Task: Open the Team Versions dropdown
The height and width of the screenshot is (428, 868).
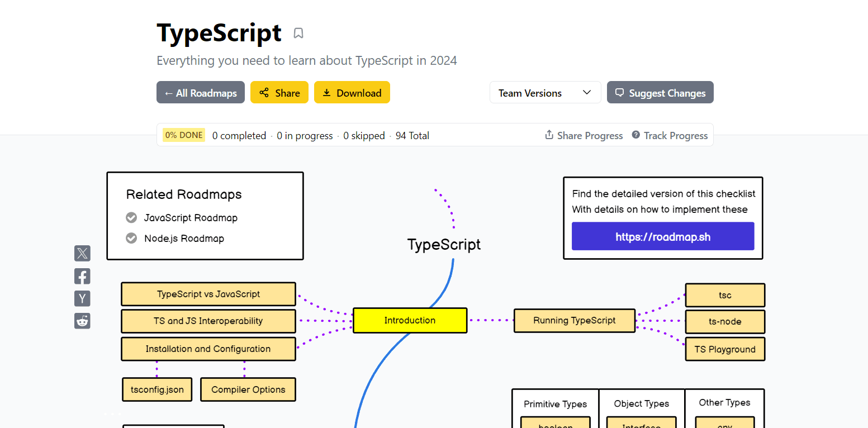Action: (x=544, y=93)
